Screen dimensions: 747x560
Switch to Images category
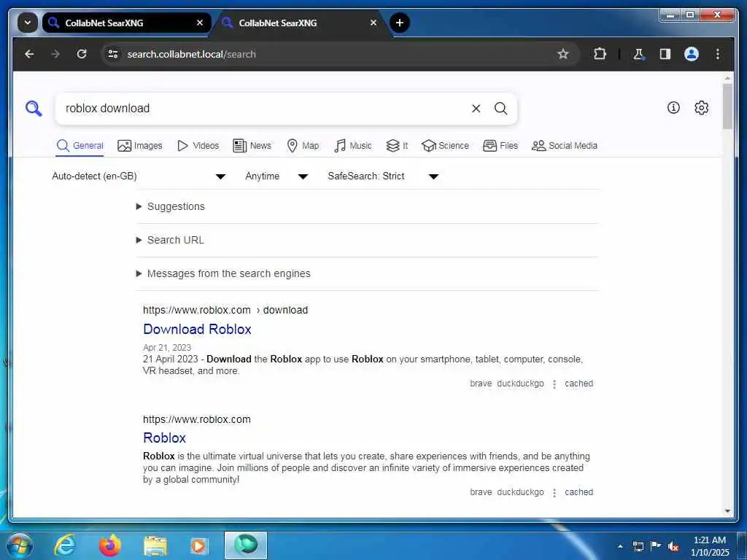[139, 146]
